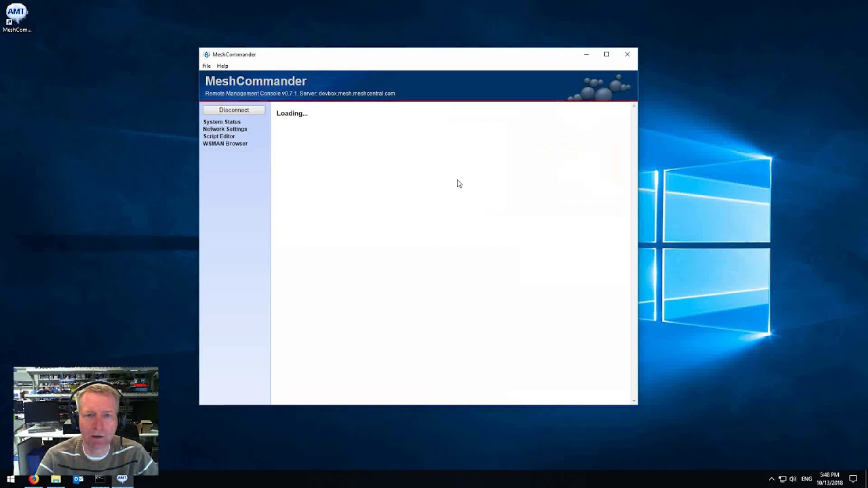Click the webcam video thumbnail

85,421
